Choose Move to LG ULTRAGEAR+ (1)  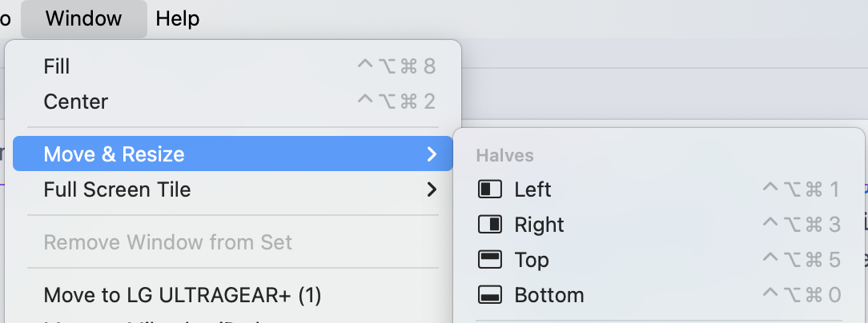point(183,295)
